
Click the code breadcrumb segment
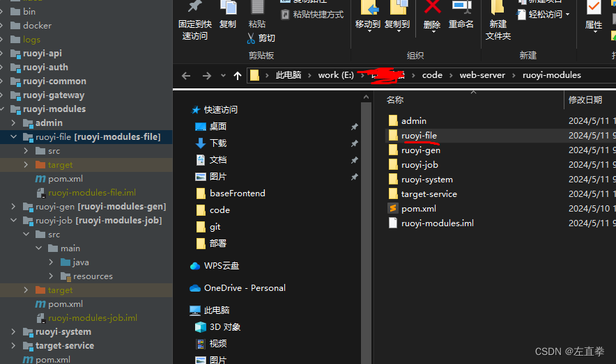(x=432, y=75)
